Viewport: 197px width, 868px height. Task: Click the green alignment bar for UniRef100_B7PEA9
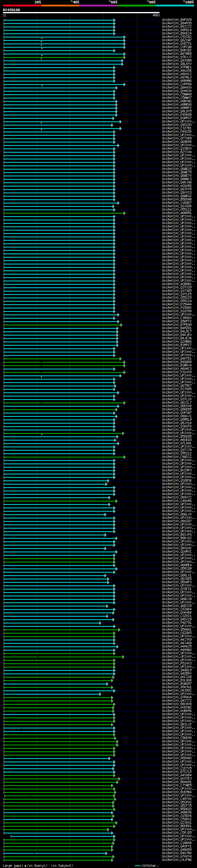[x=63, y=325]
